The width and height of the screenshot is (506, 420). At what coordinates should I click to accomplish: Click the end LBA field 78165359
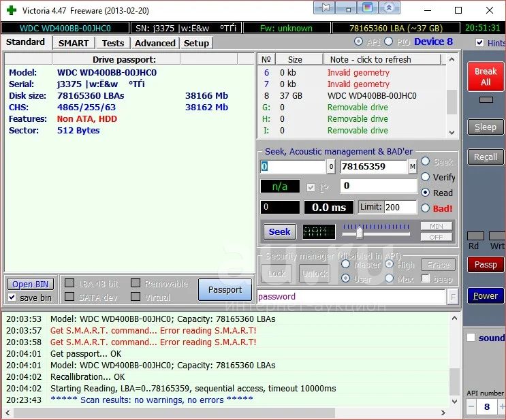pyautogui.click(x=374, y=167)
